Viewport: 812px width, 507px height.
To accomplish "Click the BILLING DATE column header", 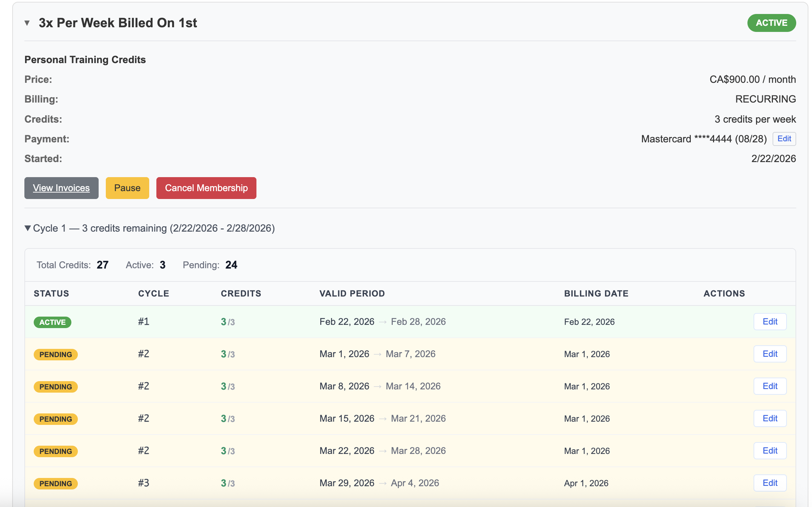I will (596, 294).
